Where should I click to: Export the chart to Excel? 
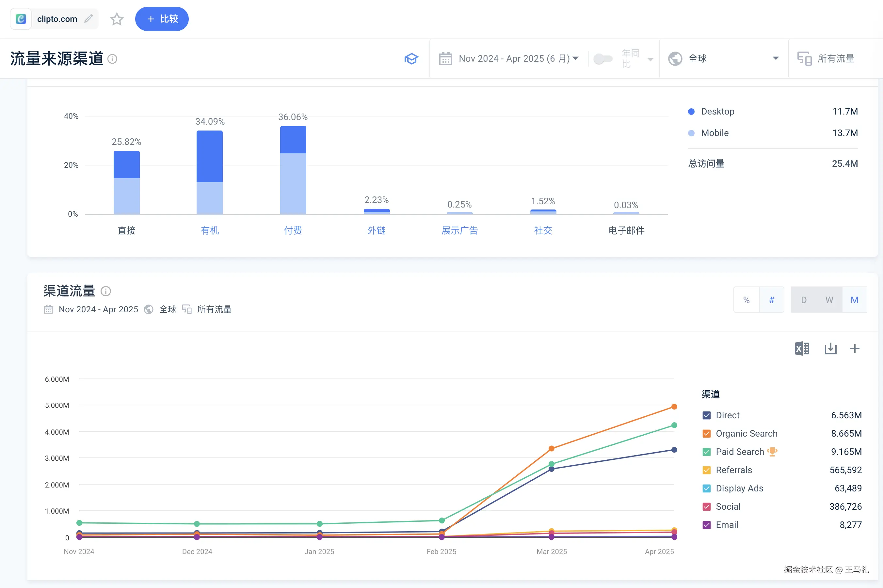click(x=802, y=348)
